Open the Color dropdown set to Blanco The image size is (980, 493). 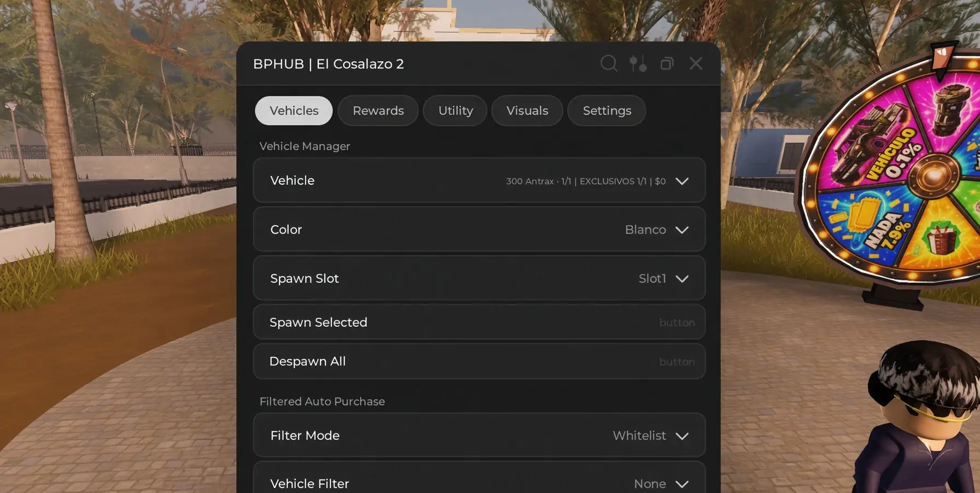(479, 230)
